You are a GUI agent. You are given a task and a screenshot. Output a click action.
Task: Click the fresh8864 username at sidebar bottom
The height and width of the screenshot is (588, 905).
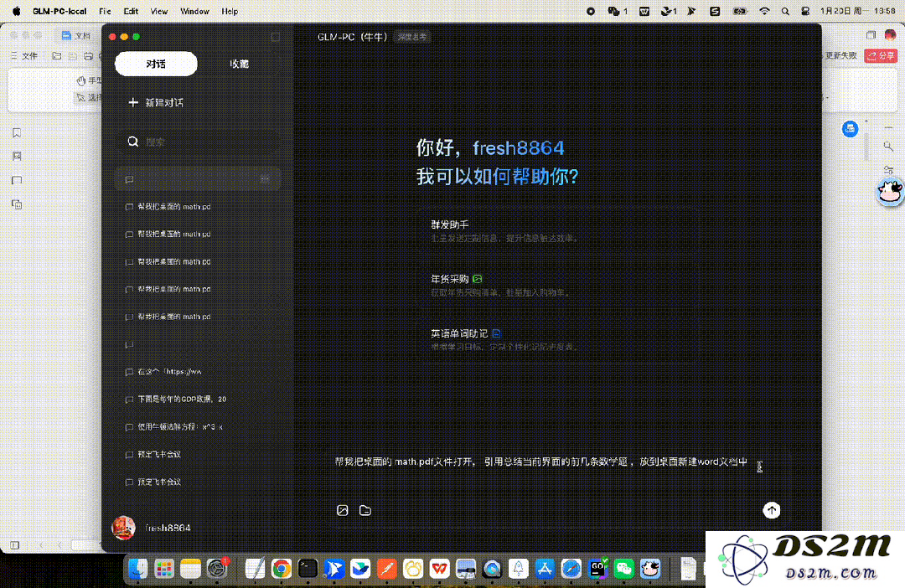(168, 528)
